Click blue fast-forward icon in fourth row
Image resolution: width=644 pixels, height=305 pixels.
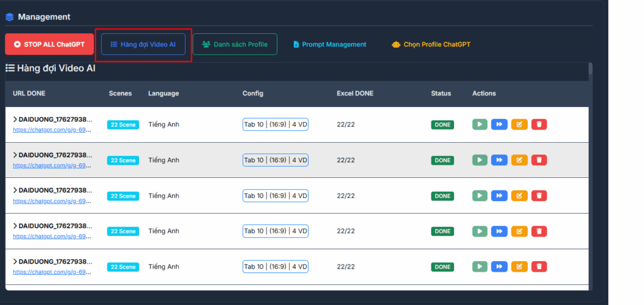[x=499, y=231]
